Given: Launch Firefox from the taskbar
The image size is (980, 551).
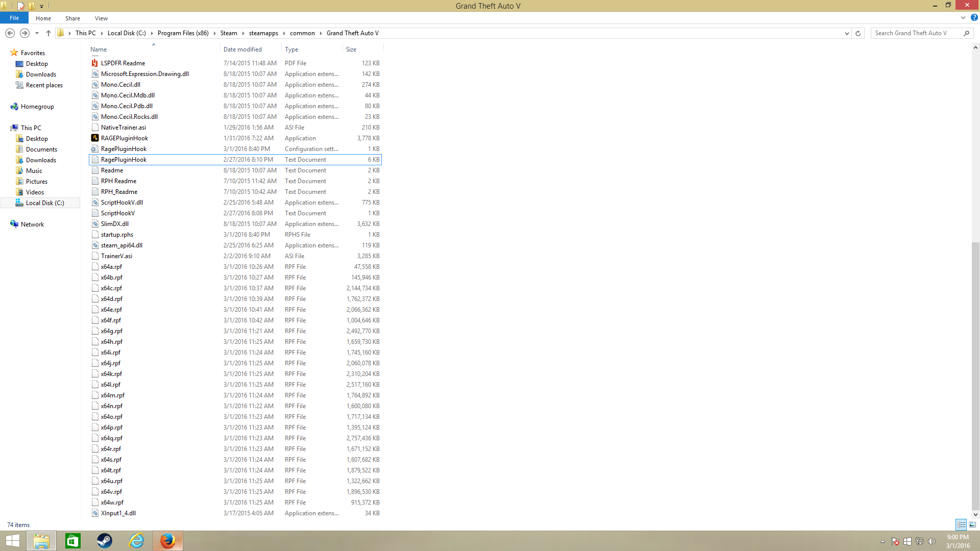Looking at the screenshot, I should pos(167,541).
